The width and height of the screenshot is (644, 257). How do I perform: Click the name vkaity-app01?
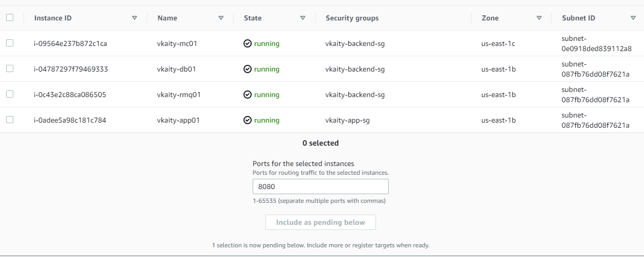(178, 120)
